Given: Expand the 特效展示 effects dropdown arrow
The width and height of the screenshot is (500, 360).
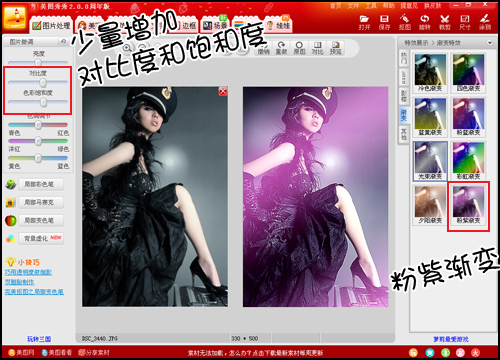Looking at the screenshot, I should (489, 43).
